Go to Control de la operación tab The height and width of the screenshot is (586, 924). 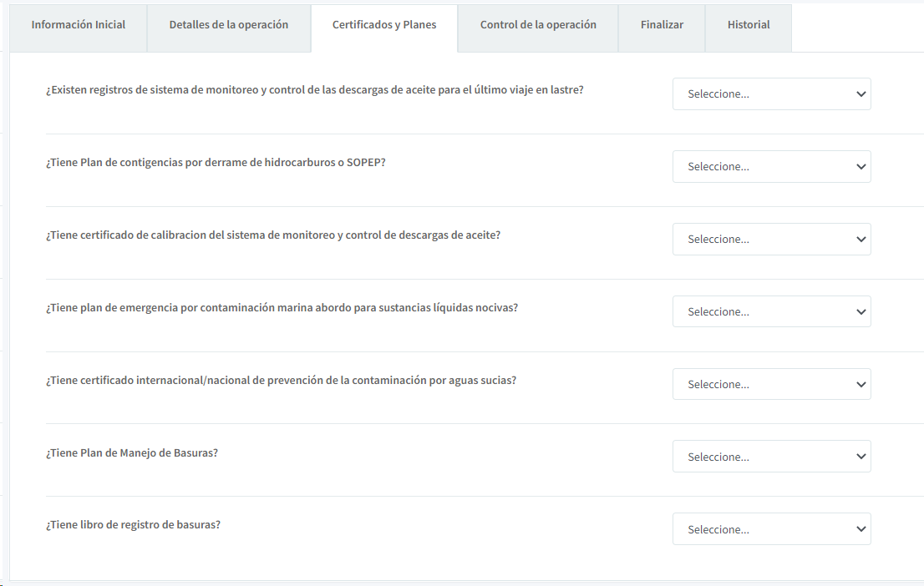tap(538, 25)
